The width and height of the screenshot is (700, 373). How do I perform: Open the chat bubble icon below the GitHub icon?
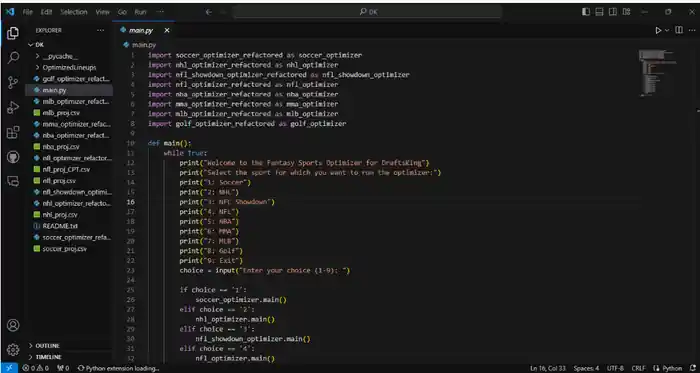pos(13,181)
